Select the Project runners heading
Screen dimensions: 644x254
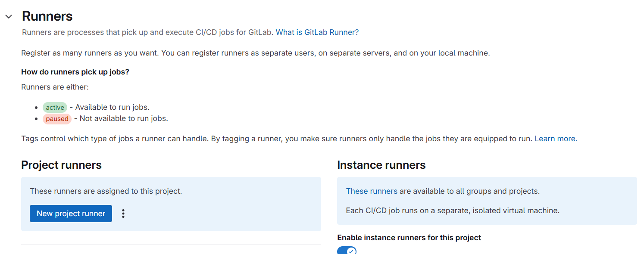click(x=61, y=165)
